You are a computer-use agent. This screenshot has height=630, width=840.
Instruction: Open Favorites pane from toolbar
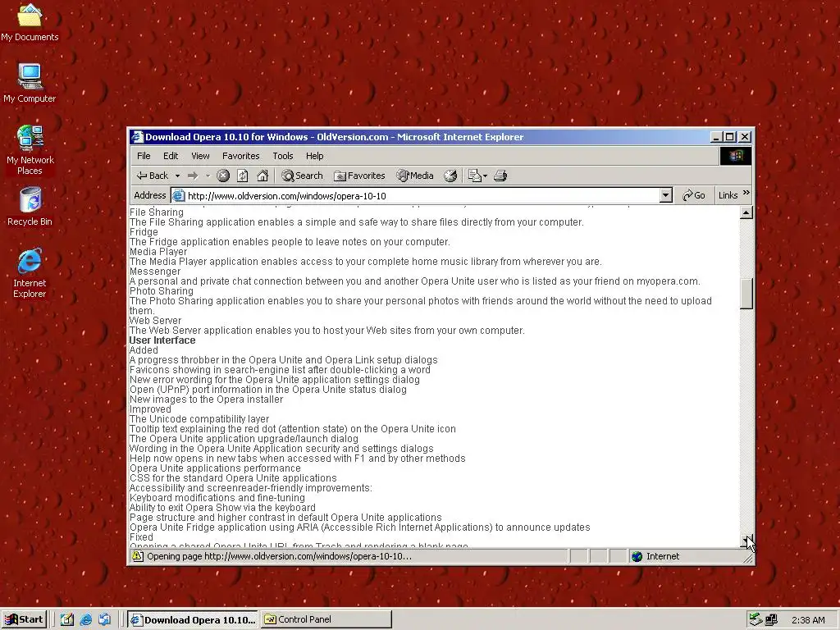(x=359, y=176)
